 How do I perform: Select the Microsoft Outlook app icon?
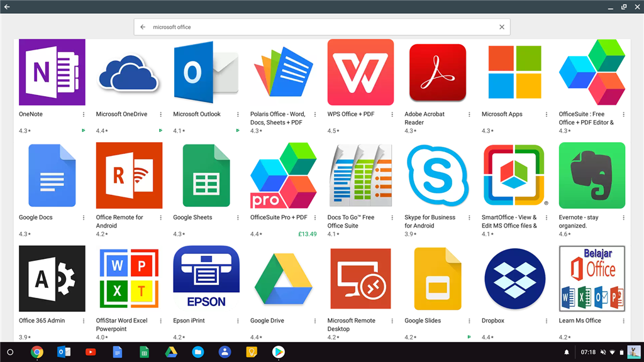[x=206, y=72]
